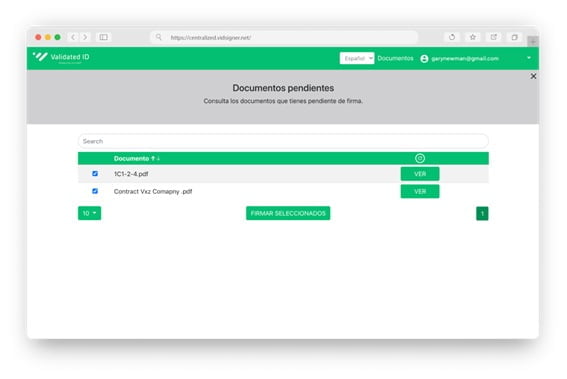Click the Documentos pendientes heading

(x=283, y=88)
